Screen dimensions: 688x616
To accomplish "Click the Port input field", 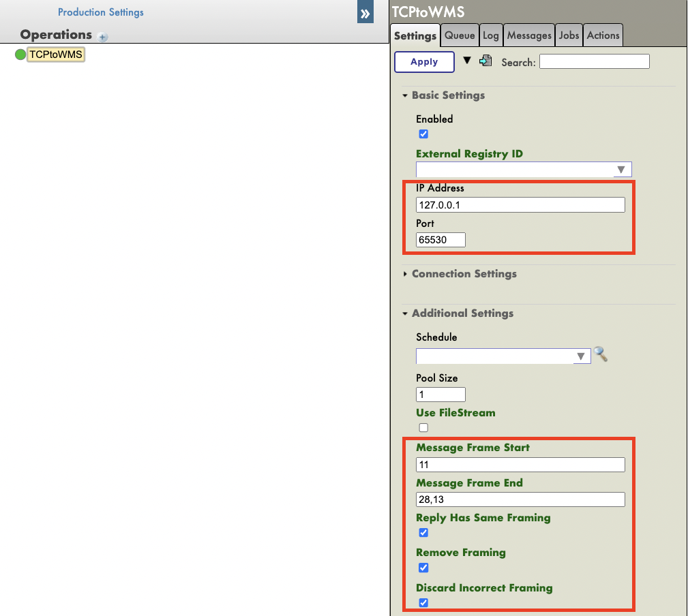I will coord(440,240).
